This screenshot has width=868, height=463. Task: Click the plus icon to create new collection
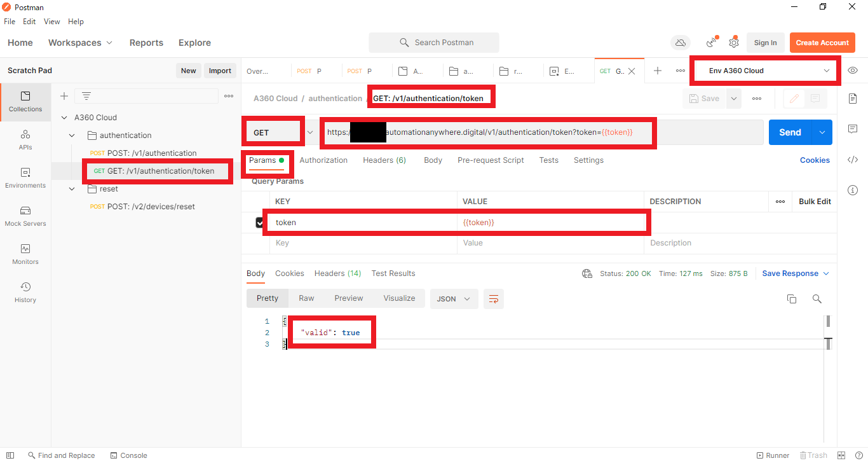click(x=64, y=96)
